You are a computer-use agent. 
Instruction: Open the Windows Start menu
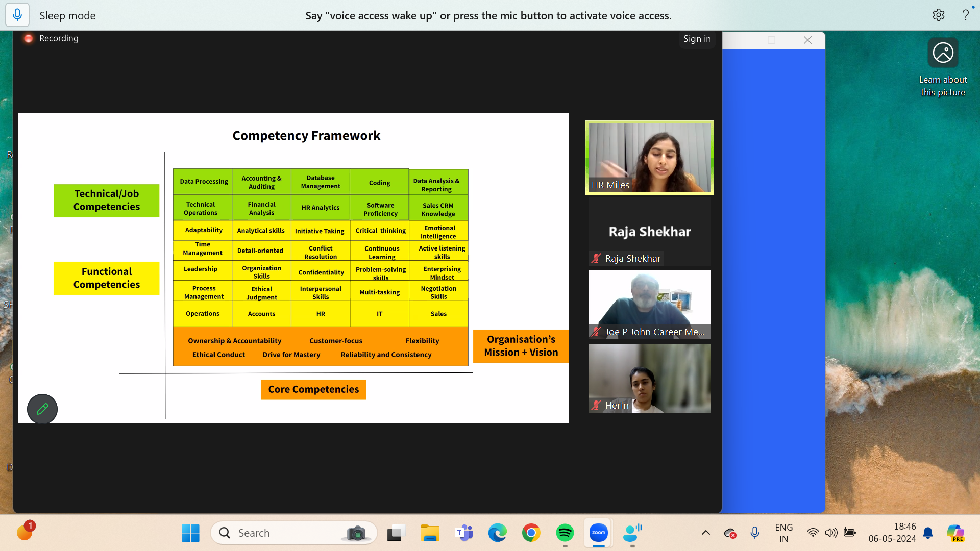pyautogui.click(x=190, y=533)
